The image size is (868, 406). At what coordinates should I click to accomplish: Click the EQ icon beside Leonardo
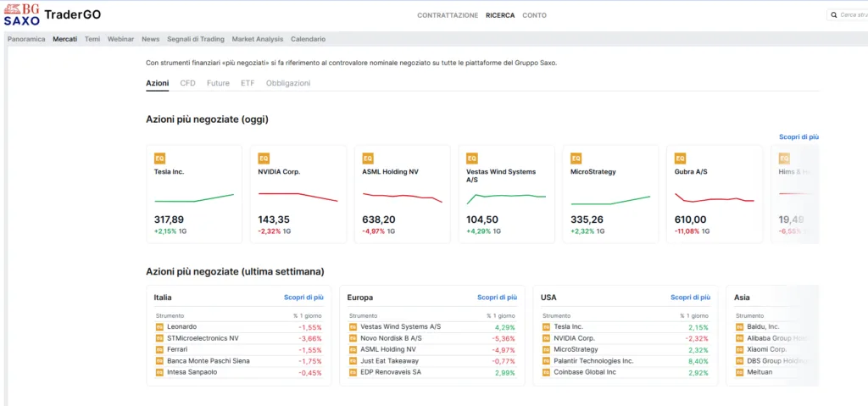(x=159, y=327)
